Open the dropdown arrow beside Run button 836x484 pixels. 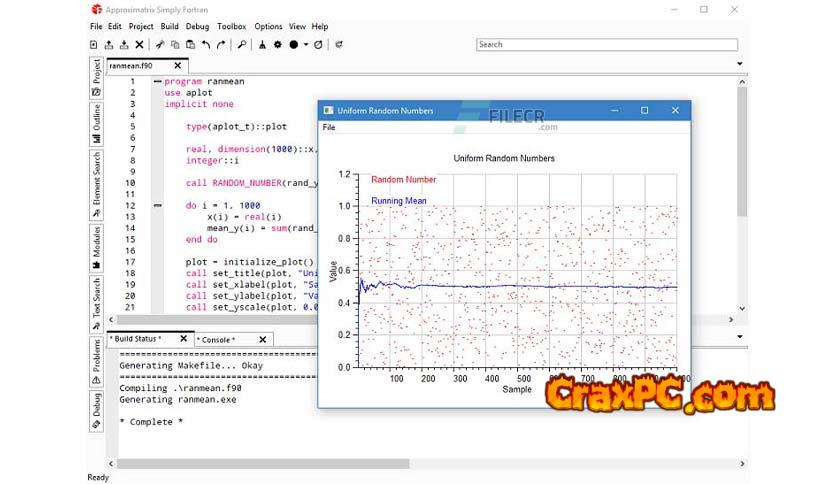tap(306, 45)
